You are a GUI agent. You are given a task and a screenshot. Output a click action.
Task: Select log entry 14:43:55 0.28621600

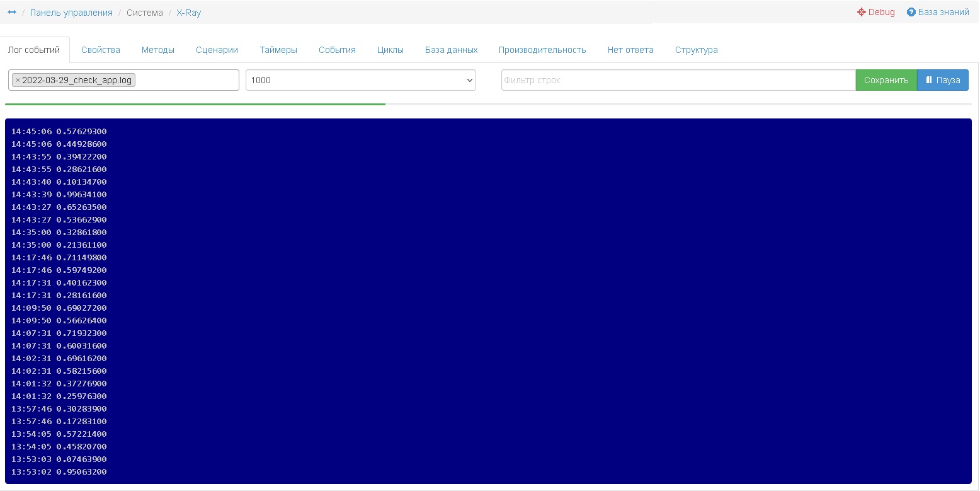click(x=59, y=170)
